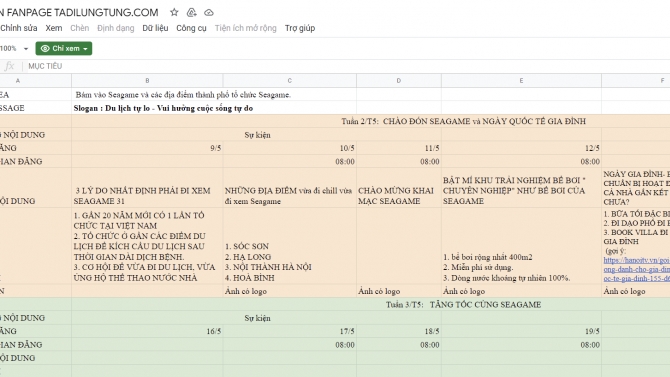This screenshot has width=670, height=377.
Task: Select the date cell 11/5
Action: (x=399, y=148)
